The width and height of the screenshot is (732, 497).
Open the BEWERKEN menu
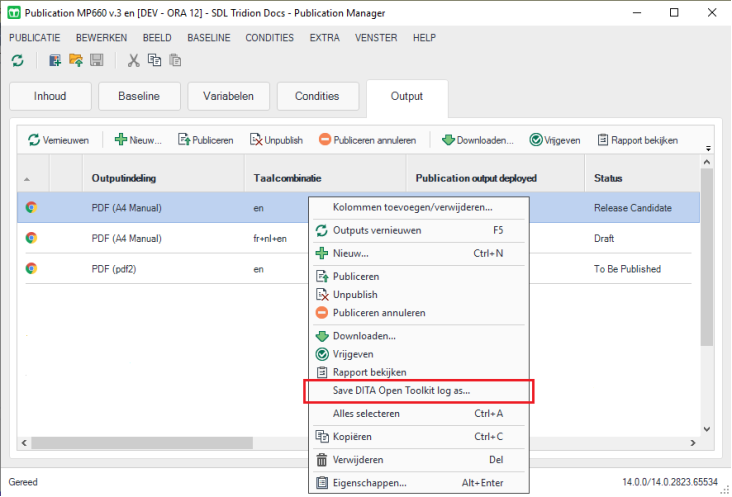101,38
